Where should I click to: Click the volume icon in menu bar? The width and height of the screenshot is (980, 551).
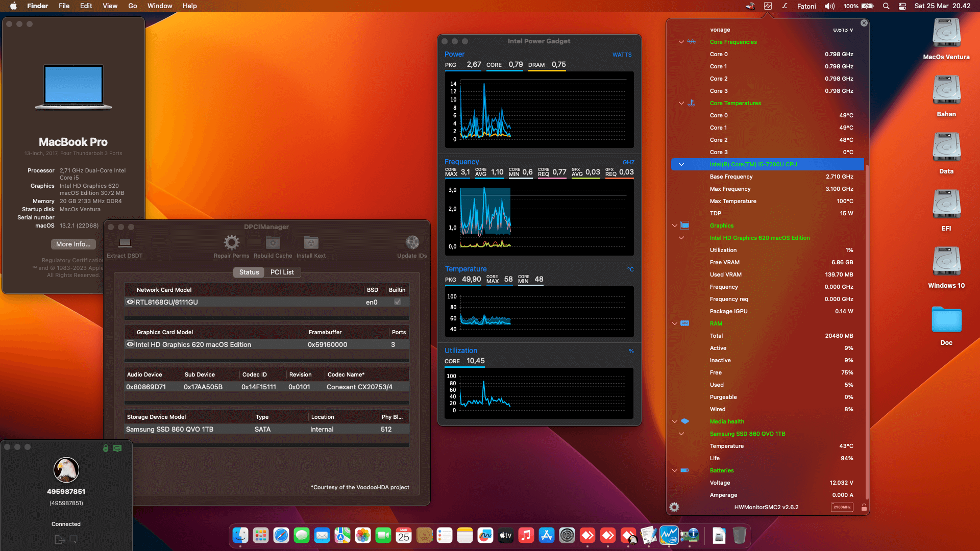tap(830, 6)
